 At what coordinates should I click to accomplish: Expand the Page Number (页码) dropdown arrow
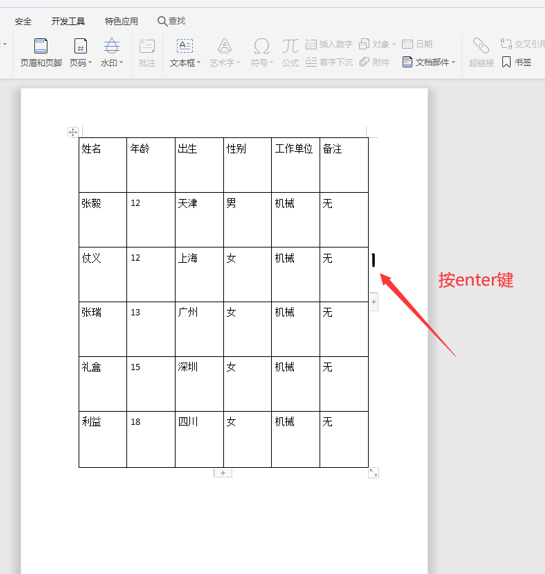[x=90, y=63]
